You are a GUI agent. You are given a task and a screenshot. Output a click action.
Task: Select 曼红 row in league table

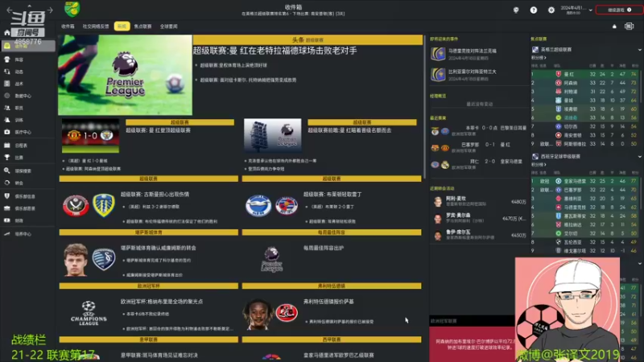point(585,74)
